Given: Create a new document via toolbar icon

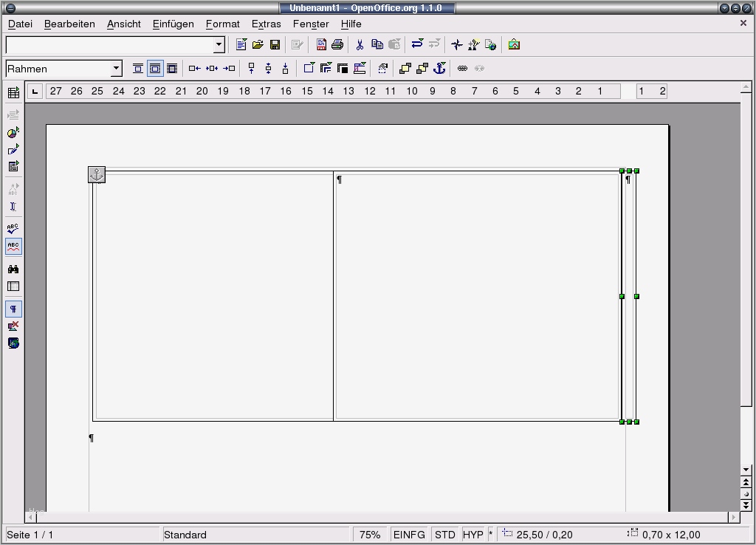Looking at the screenshot, I should pyautogui.click(x=241, y=45).
